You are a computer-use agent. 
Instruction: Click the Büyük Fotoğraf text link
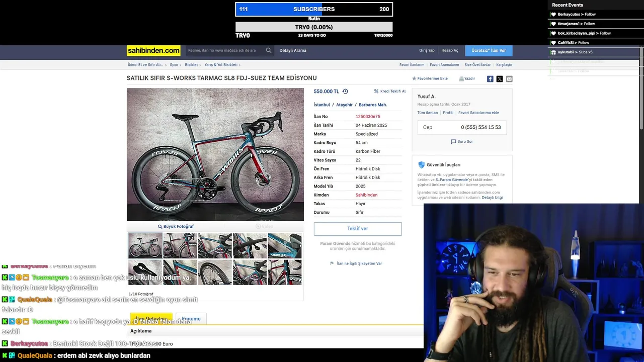point(179,227)
